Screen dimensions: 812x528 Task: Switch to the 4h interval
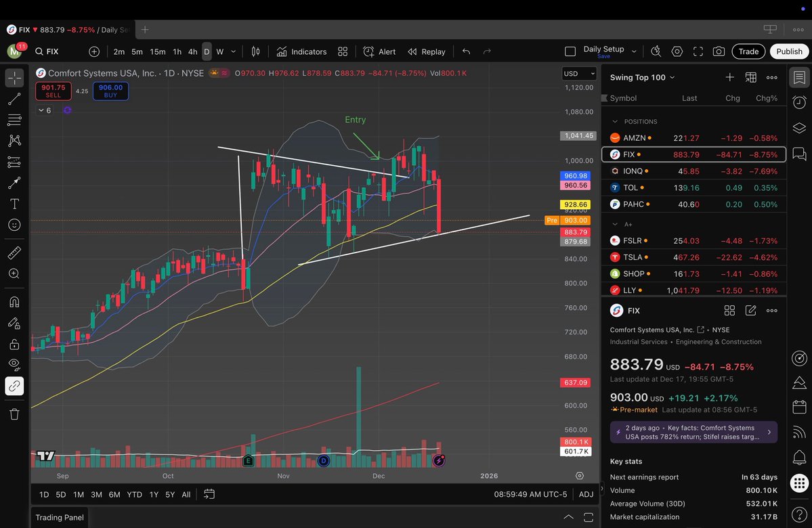pos(192,51)
